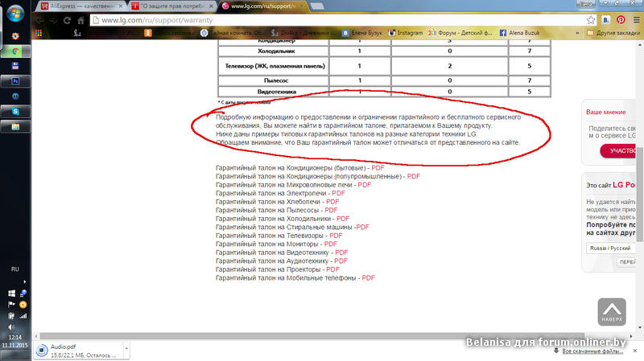Open the Pinterest extension button
This screenshot has height=361, width=644.
tap(621, 19)
